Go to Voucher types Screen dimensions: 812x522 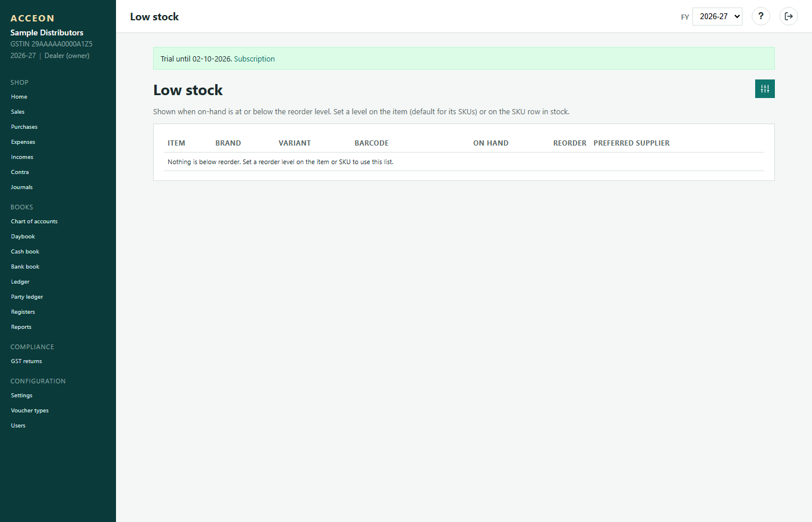(x=30, y=411)
